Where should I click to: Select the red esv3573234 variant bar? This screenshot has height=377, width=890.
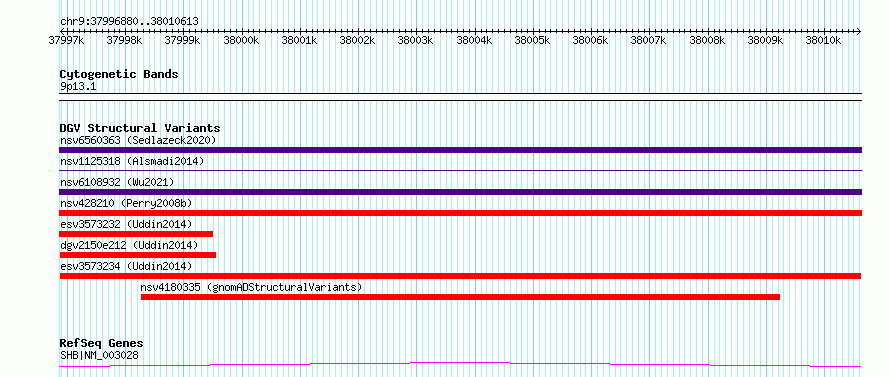point(460,276)
